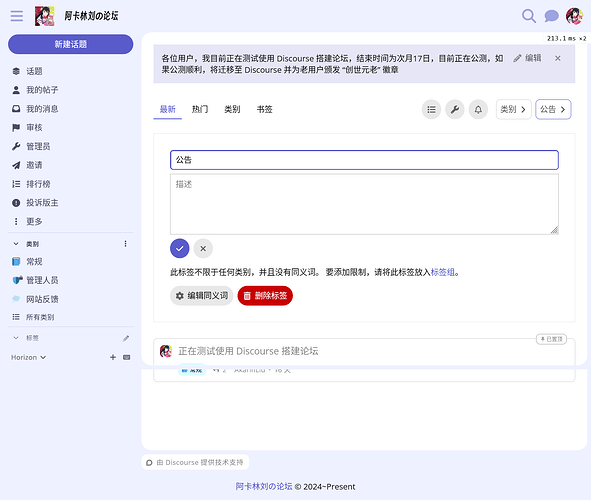Screen dimensions: 591x500
Task: Open the Horizon theme dropdown
Action: pyautogui.click(x=28, y=357)
